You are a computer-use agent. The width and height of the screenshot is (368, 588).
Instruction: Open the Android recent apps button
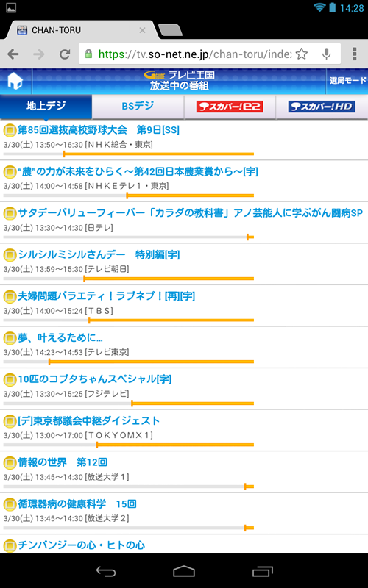pyautogui.click(x=263, y=571)
